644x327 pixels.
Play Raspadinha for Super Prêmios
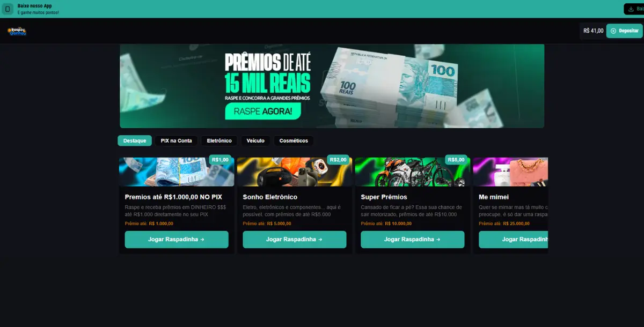pyautogui.click(x=413, y=240)
